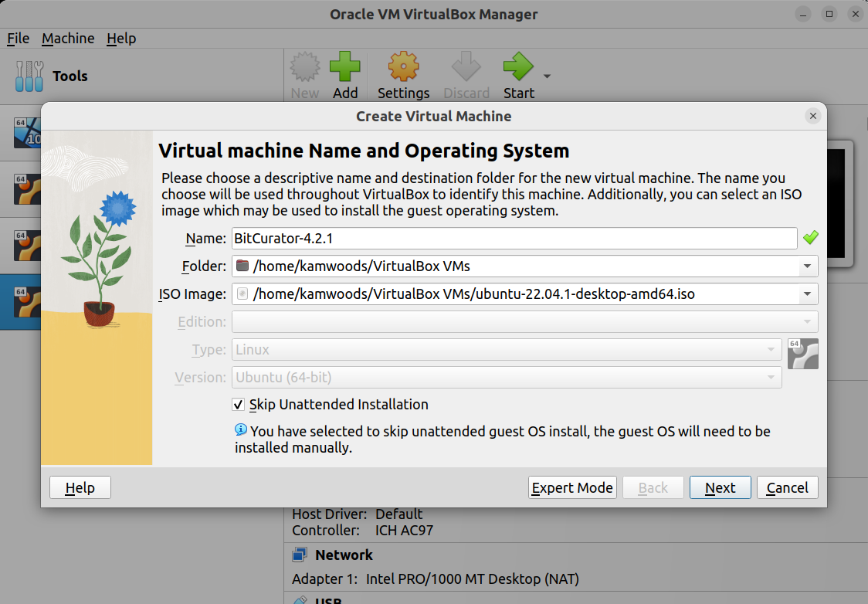Image resolution: width=868 pixels, height=604 pixels.
Task: Open the Start button's dropdown arrow
Action: pyautogui.click(x=547, y=76)
